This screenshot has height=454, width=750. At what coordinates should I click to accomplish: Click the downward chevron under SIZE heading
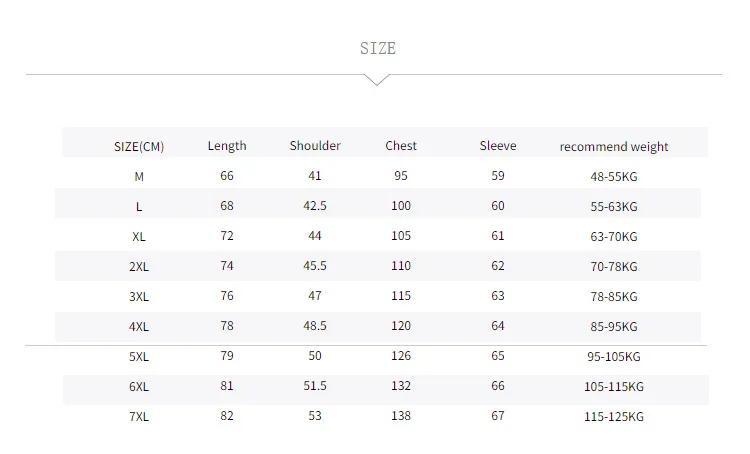(x=377, y=80)
